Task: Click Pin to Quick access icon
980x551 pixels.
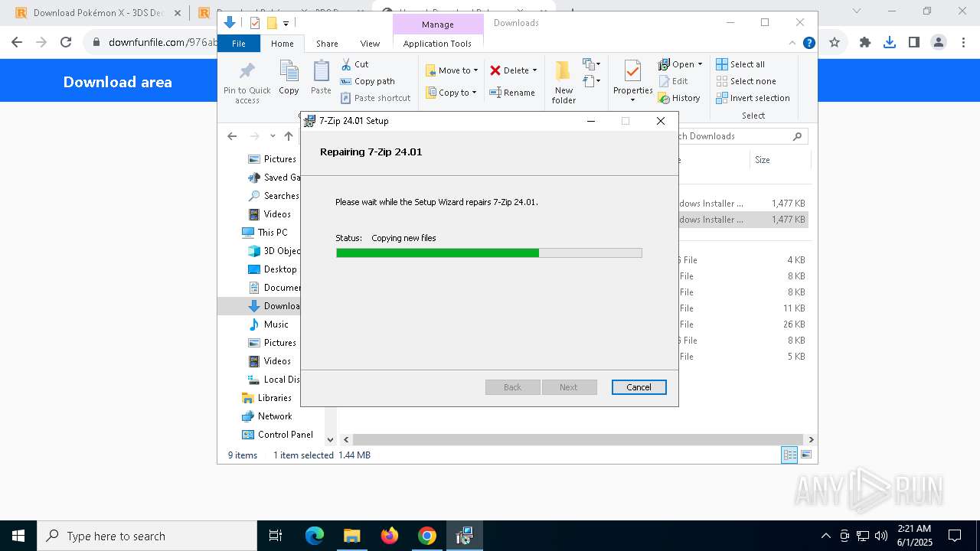Action: click(247, 71)
